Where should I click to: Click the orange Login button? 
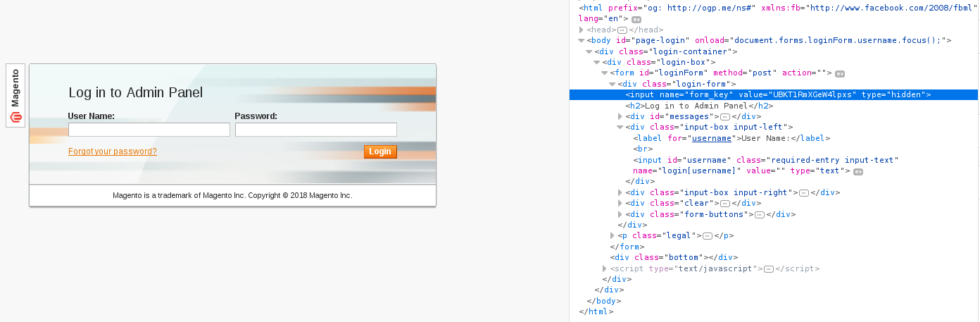coord(380,151)
